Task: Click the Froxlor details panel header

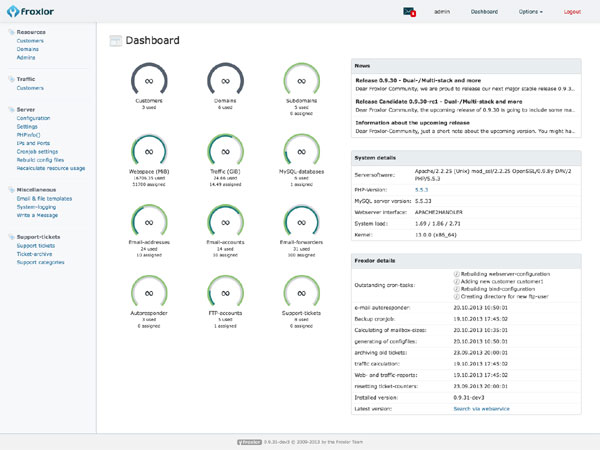Action: point(466,261)
